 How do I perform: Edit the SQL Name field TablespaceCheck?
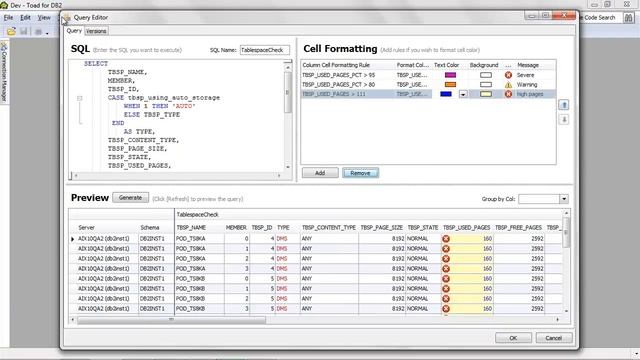[264, 50]
